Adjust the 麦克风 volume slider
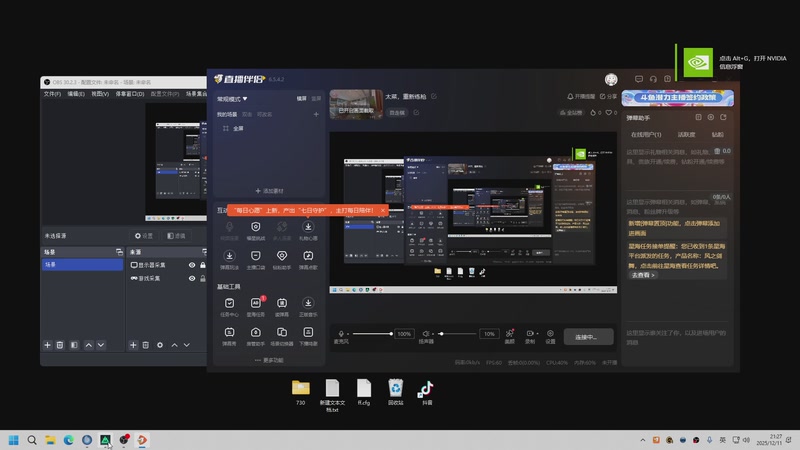The width and height of the screenshot is (800, 450). coord(372,334)
